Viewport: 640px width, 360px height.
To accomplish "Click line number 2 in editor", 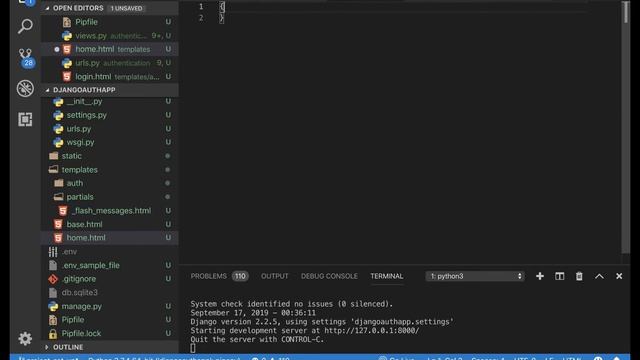I will [x=201, y=18].
